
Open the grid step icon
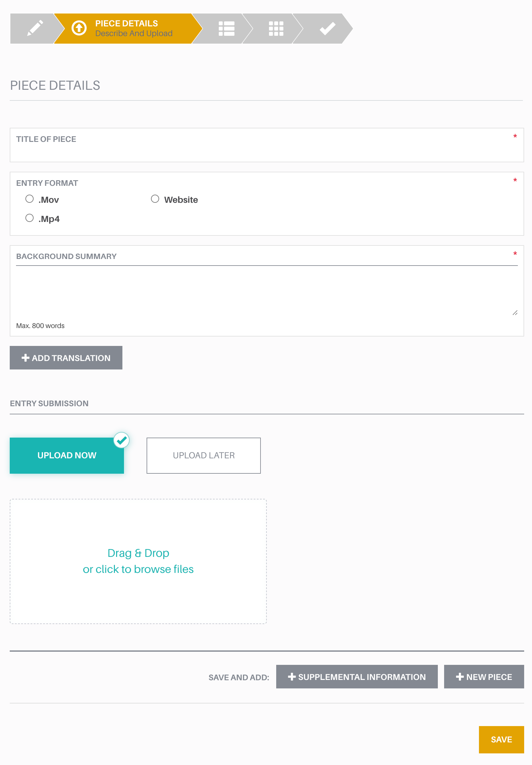tap(276, 29)
